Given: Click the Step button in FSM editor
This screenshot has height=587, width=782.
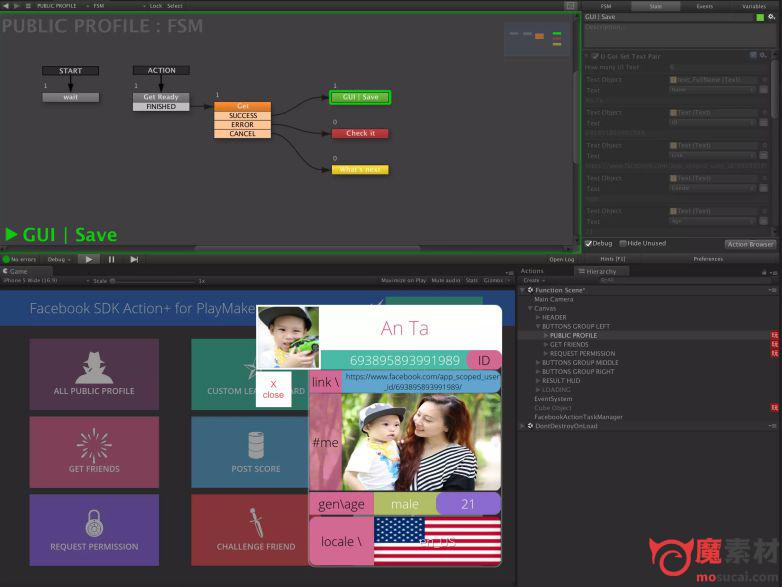Looking at the screenshot, I should click(134, 259).
